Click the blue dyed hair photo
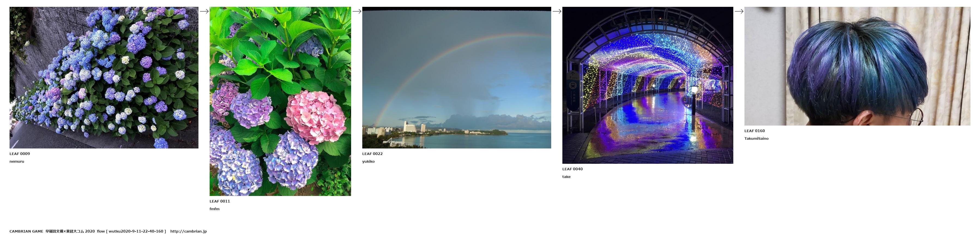980x238 pixels. tap(857, 66)
